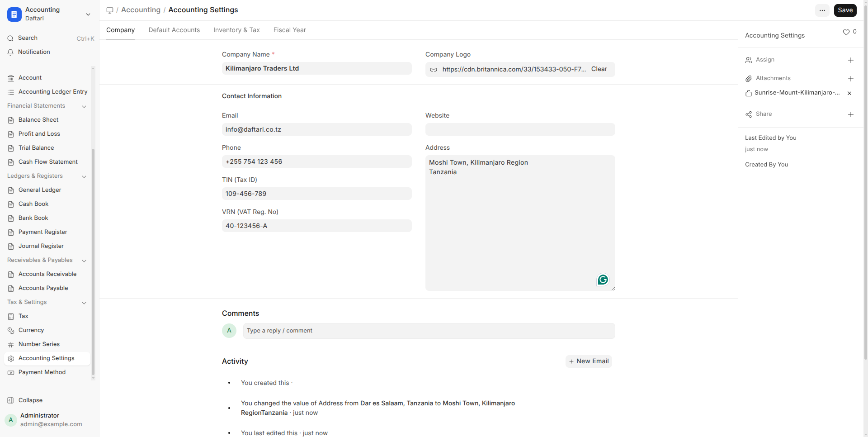The height and width of the screenshot is (437, 868).
Task: Open the three-dots more options menu
Action: tap(822, 10)
